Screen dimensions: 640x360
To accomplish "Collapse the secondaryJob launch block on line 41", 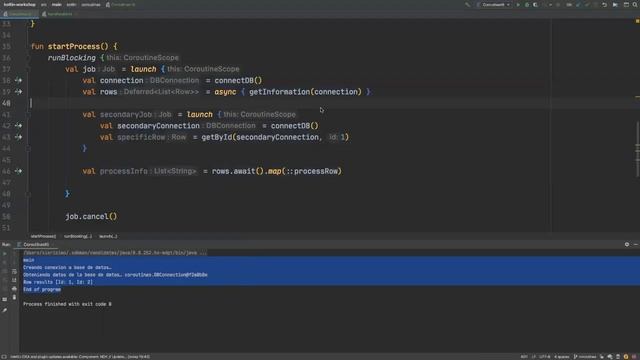I will click(28, 115).
